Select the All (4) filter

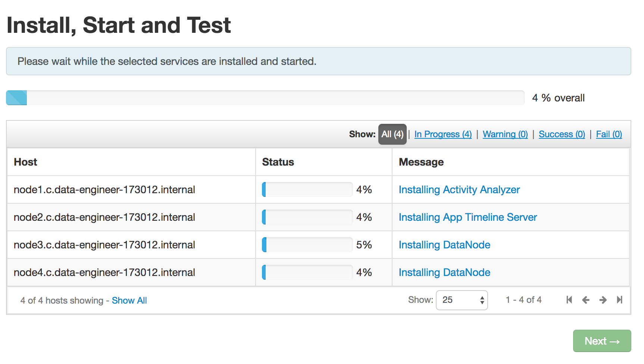pos(392,134)
